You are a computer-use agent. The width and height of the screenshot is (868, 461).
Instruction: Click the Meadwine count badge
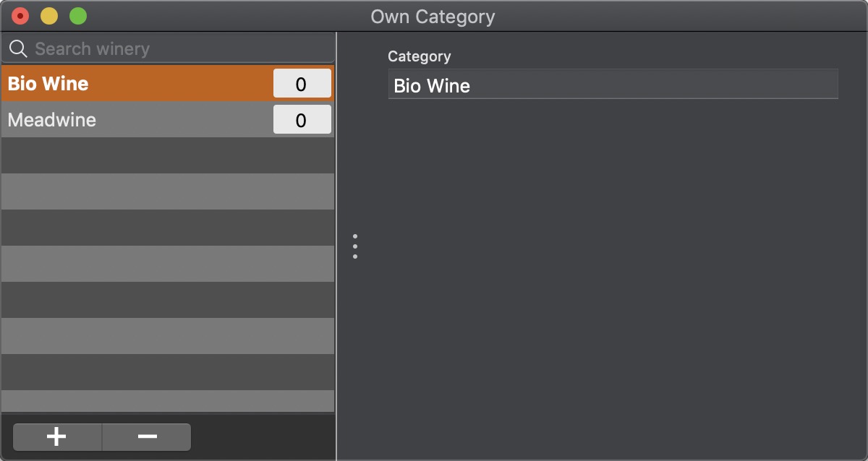[x=302, y=120]
